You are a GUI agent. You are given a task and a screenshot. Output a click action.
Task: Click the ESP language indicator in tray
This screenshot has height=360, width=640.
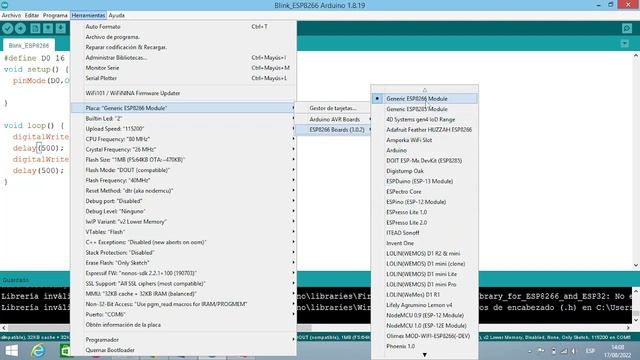click(x=590, y=351)
